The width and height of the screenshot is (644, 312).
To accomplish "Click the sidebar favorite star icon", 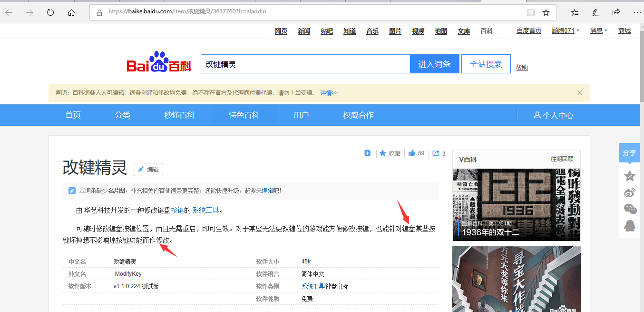I will [630, 176].
